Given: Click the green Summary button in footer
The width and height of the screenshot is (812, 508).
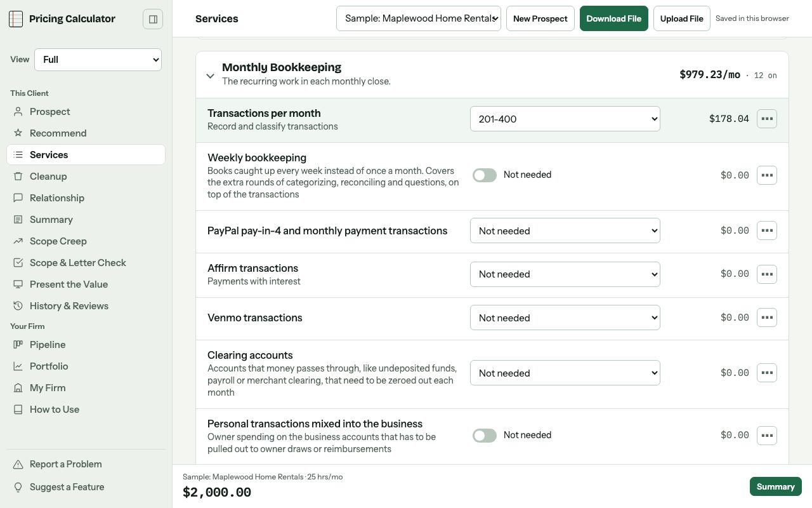Looking at the screenshot, I should click(776, 486).
